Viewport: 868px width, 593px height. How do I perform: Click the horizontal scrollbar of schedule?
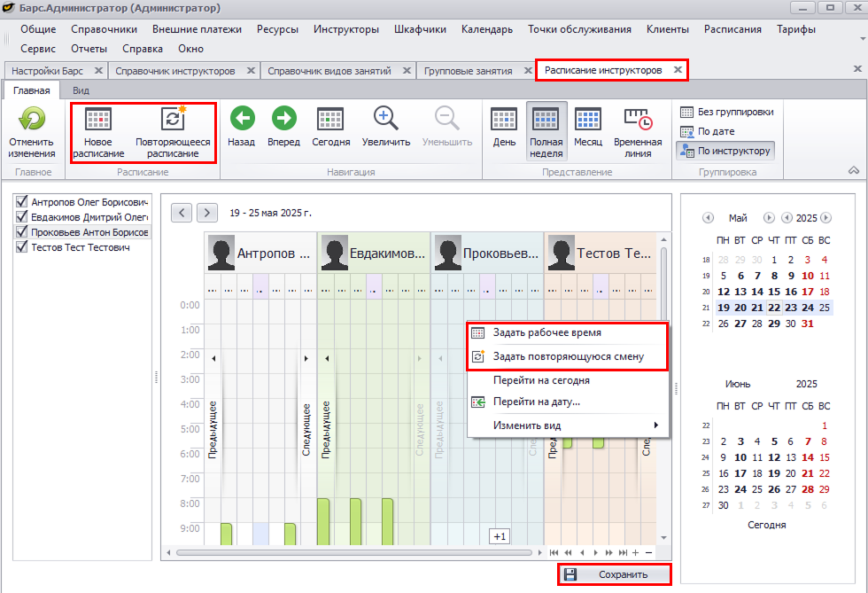tap(354, 552)
